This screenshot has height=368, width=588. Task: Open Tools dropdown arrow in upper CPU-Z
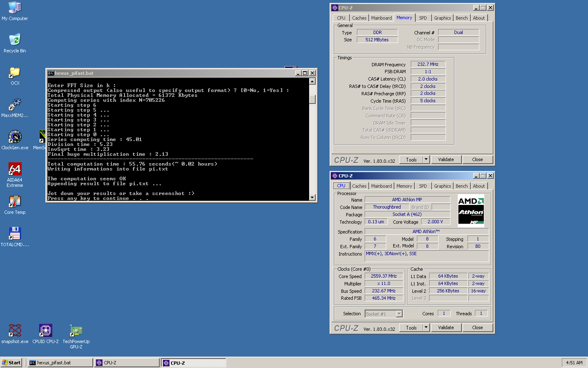[426, 159]
